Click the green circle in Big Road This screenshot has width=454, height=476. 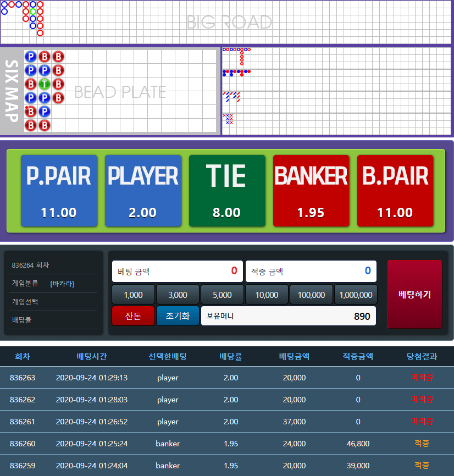[x=33, y=12]
